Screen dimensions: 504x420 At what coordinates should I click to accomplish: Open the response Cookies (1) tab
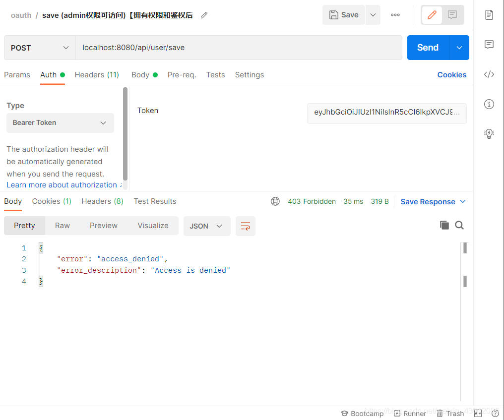(x=52, y=201)
